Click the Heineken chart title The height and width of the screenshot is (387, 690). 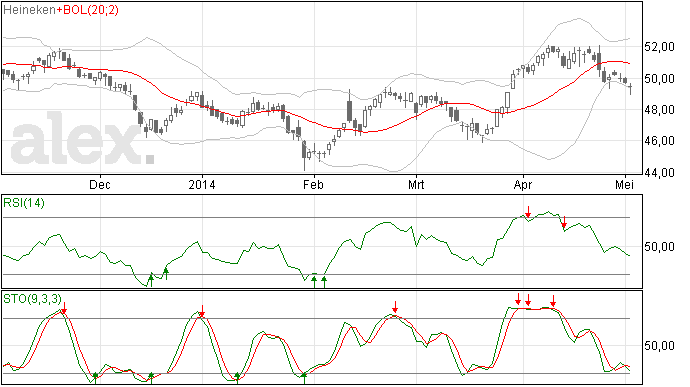(x=29, y=10)
